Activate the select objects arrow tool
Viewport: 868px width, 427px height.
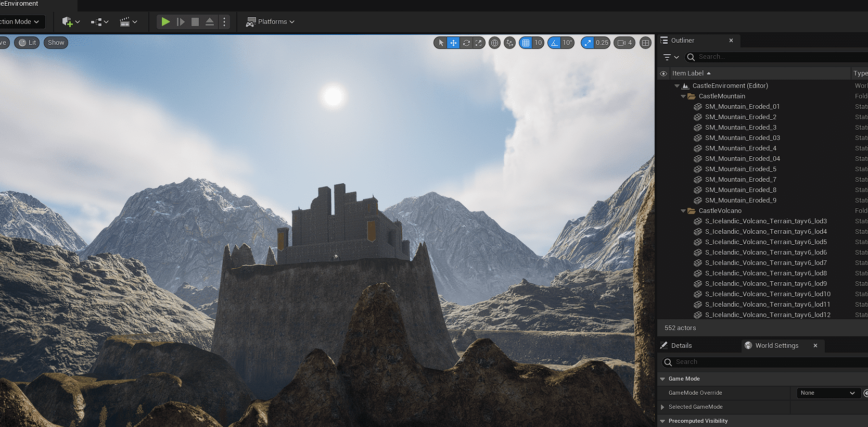pos(441,43)
